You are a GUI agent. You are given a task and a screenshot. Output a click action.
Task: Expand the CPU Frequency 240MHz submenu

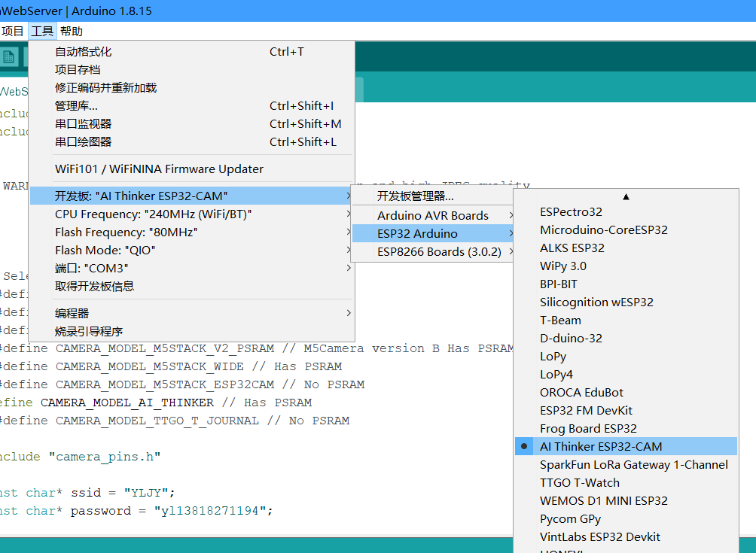pos(192,214)
